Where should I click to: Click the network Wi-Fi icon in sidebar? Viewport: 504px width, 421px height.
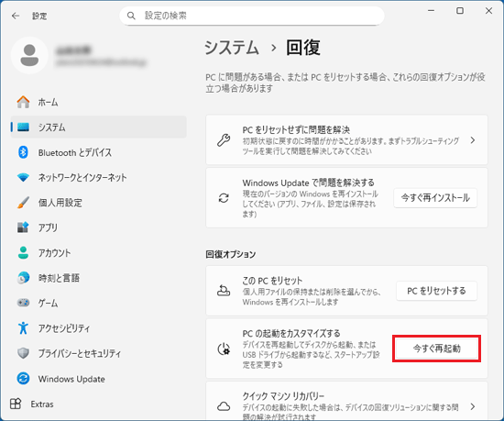(23, 177)
